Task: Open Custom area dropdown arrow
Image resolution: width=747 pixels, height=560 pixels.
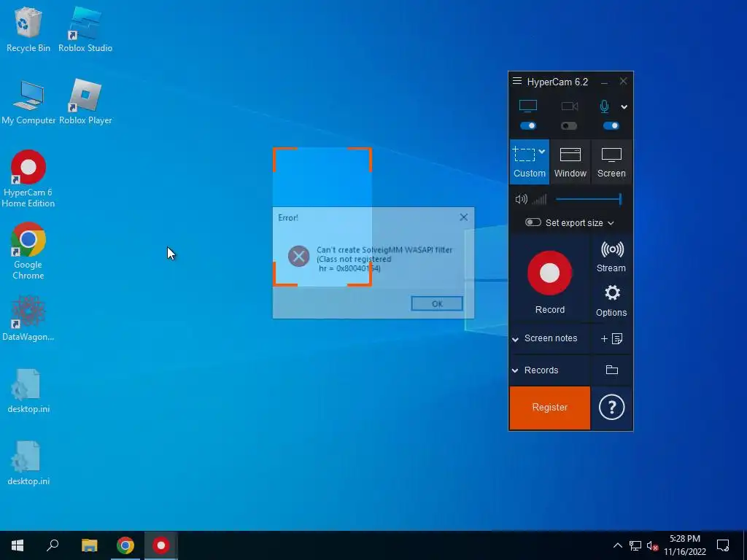Action: click(542, 152)
